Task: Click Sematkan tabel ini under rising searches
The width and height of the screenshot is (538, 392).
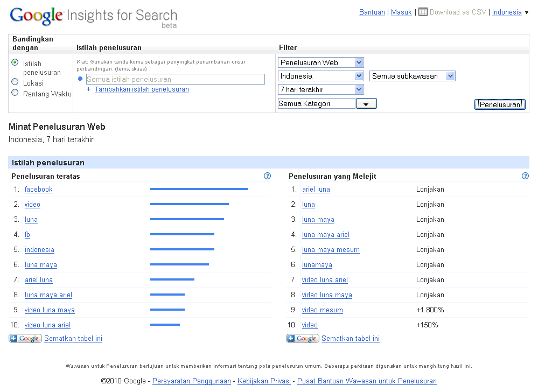Action: (351, 339)
